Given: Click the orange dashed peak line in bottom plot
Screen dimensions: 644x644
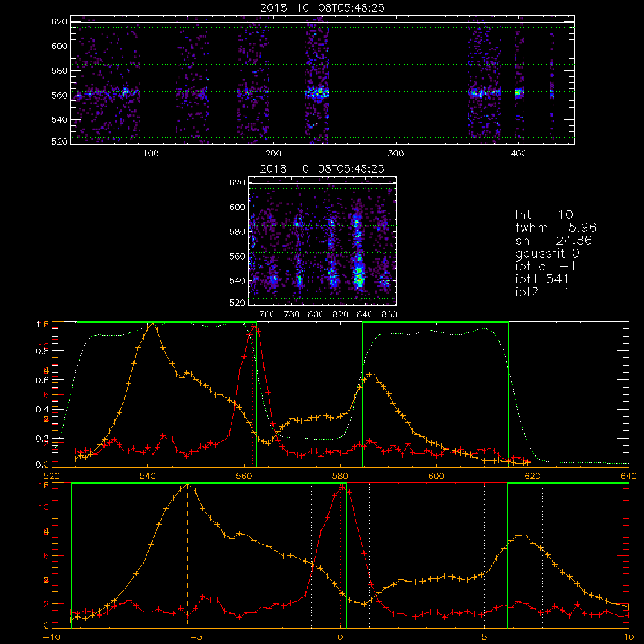Looking at the screenshot, I should 187,555.
